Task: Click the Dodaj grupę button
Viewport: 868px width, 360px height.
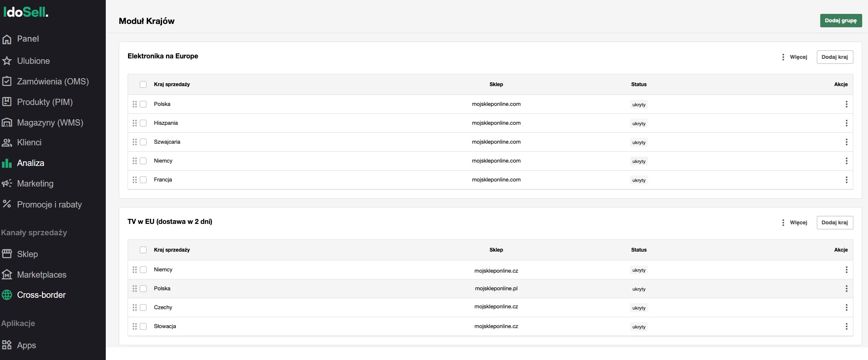Action: click(x=841, y=21)
